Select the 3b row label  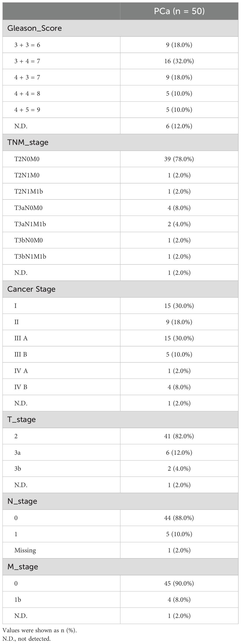tap(18, 469)
